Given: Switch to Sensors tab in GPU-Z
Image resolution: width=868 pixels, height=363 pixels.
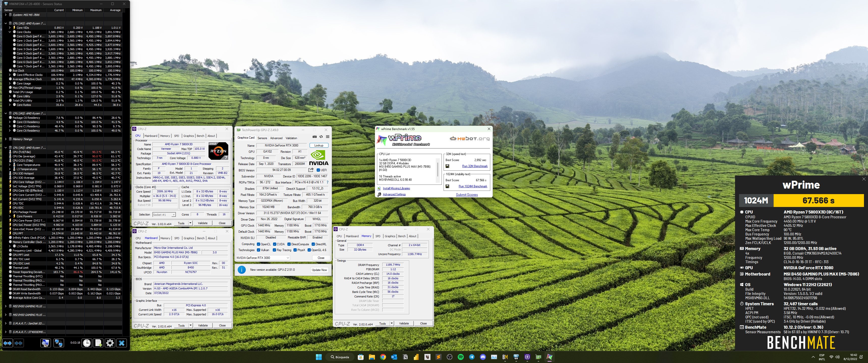Looking at the screenshot, I should click(262, 138).
